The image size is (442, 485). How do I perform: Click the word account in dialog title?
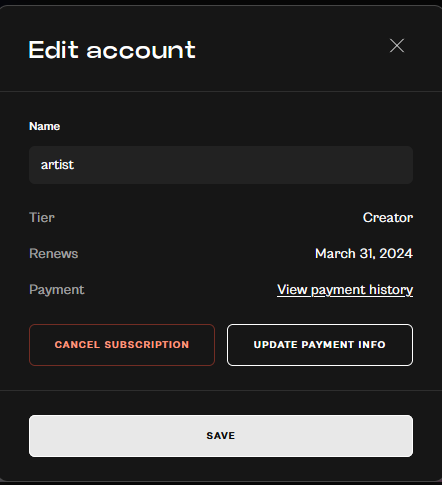141,51
